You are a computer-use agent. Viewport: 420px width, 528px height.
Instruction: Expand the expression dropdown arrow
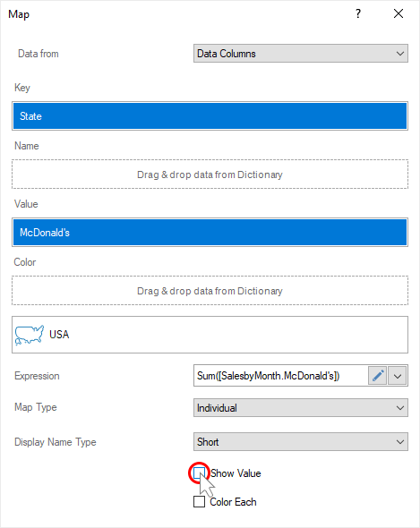coord(398,376)
